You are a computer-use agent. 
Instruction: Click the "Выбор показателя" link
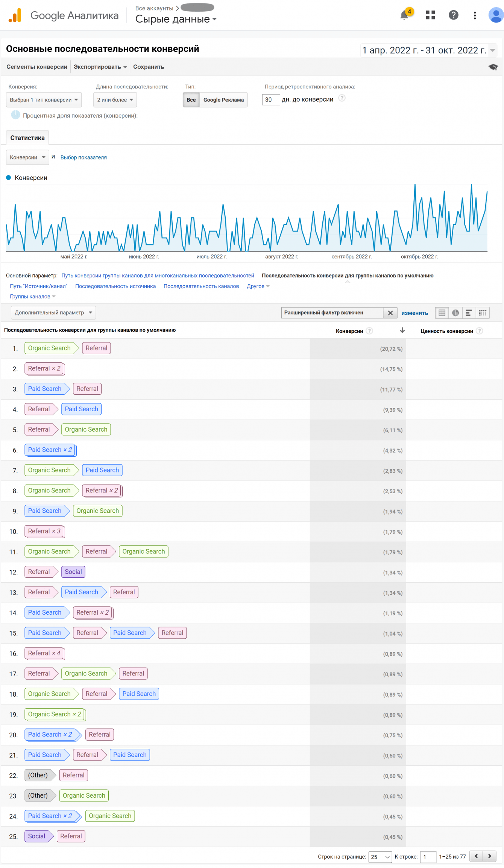pyautogui.click(x=83, y=158)
